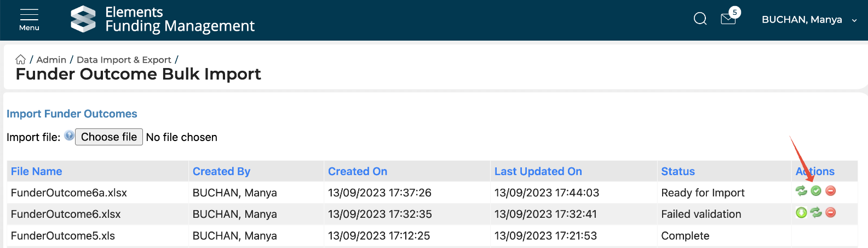Sort by the Status column header
This screenshot has height=248, width=868.
pyautogui.click(x=678, y=171)
